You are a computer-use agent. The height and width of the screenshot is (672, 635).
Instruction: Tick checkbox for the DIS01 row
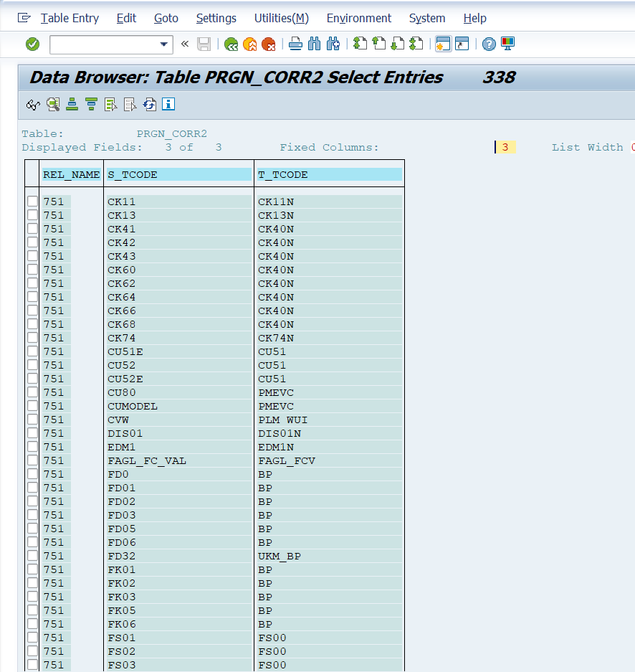[x=32, y=433]
